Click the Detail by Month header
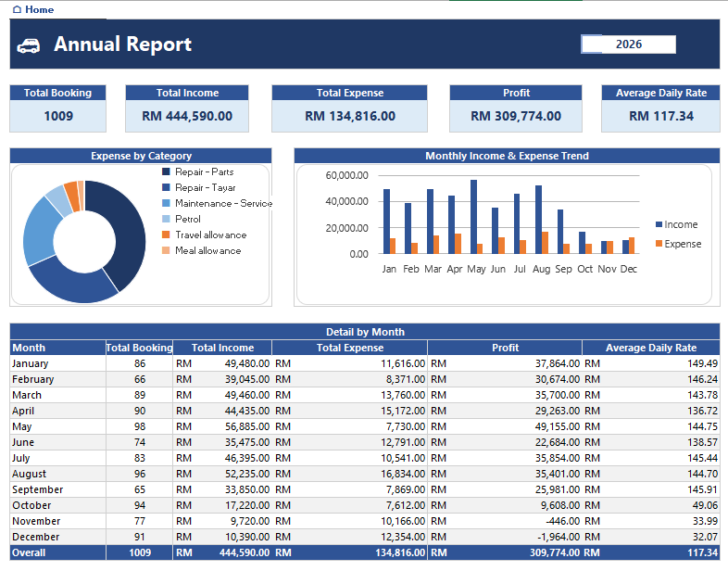The height and width of the screenshot is (571, 728). pyautogui.click(x=365, y=332)
